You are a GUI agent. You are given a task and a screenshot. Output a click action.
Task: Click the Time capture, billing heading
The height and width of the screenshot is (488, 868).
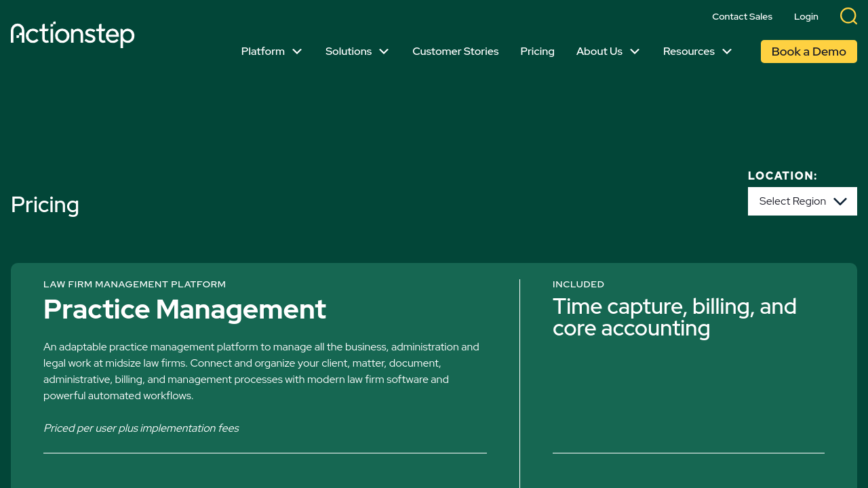[674, 317]
